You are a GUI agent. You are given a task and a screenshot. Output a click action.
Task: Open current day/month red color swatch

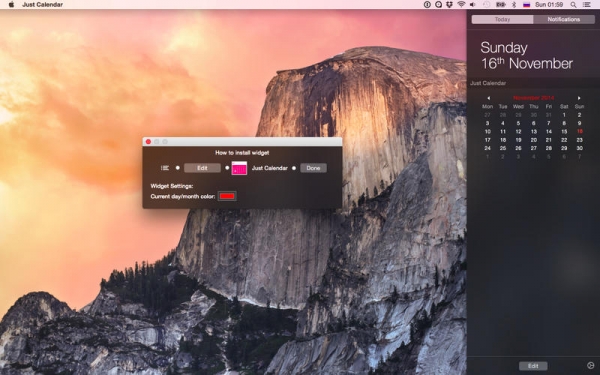(x=227, y=196)
